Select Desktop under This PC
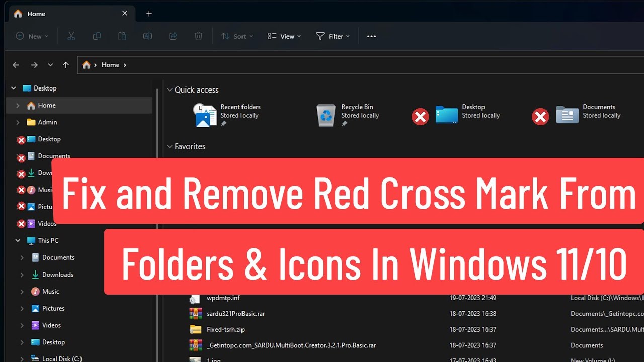644x362 pixels. pyautogui.click(x=53, y=342)
